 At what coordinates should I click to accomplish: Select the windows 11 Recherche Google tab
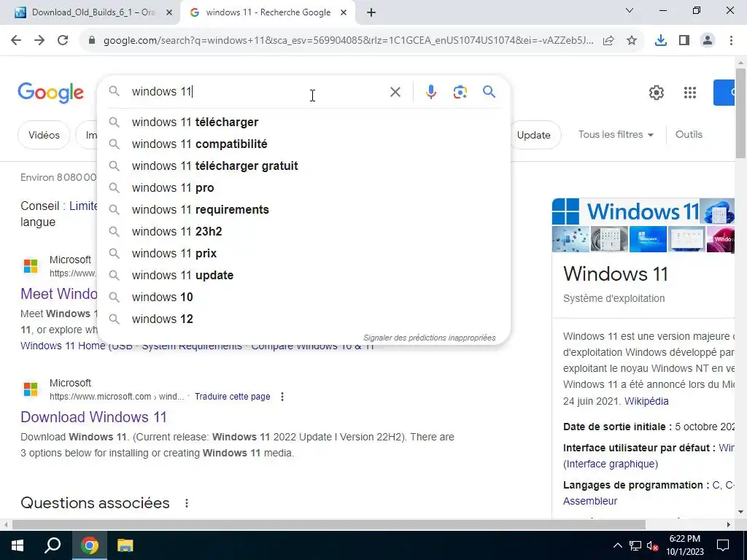click(268, 12)
